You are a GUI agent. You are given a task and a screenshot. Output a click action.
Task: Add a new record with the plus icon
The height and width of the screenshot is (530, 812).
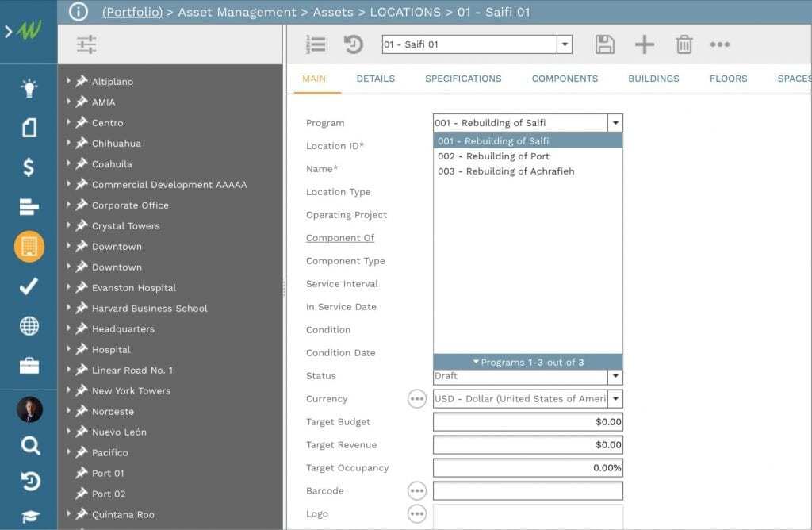pyautogui.click(x=645, y=44)
